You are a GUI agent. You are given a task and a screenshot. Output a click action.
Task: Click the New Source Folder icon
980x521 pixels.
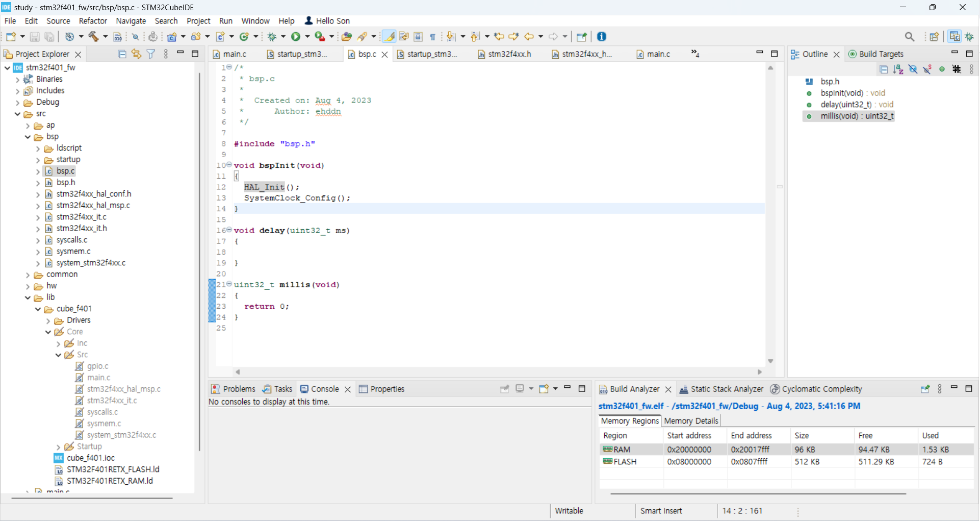(x=196, y=37)
